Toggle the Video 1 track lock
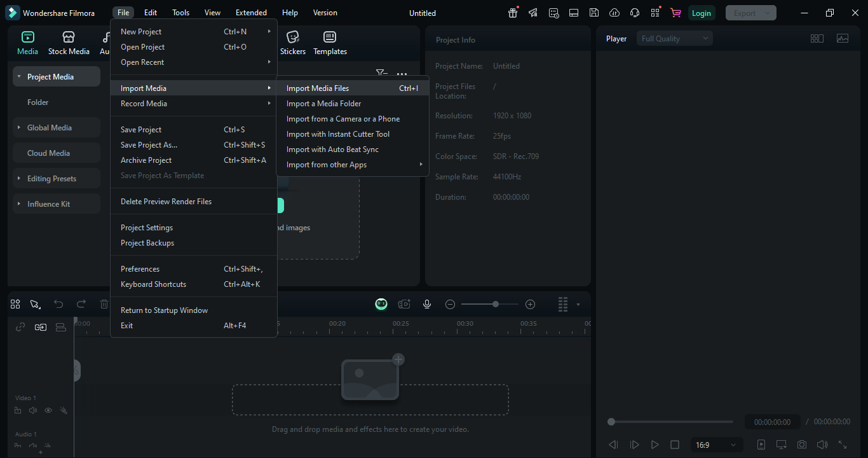868x458 pixels. tap(18, 410)
